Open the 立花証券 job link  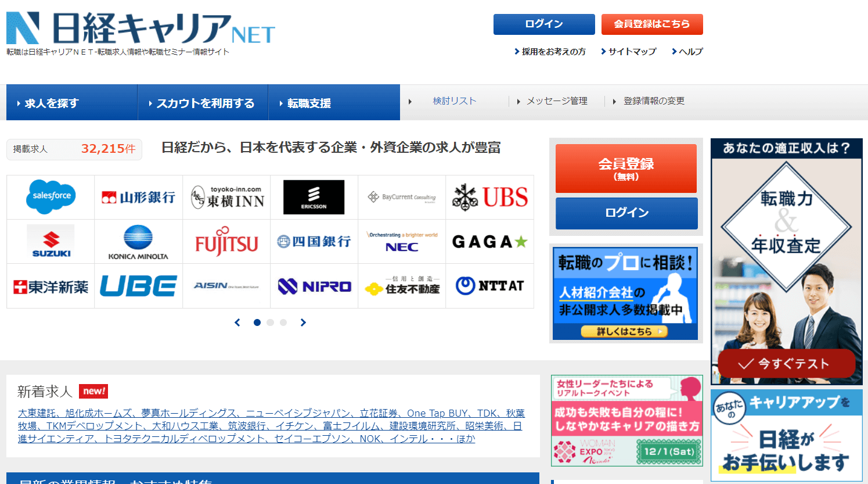[379, 413]
